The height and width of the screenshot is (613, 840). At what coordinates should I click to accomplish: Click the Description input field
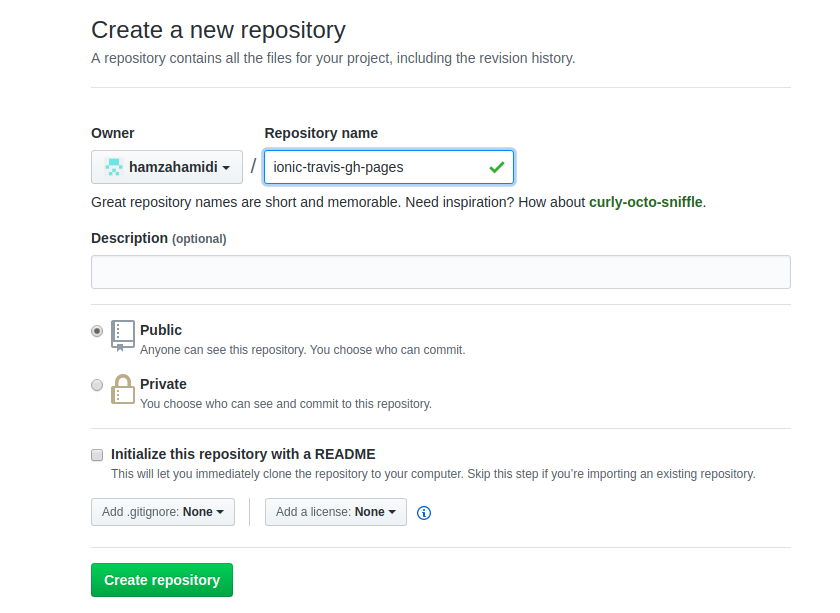tap(440, 272)
